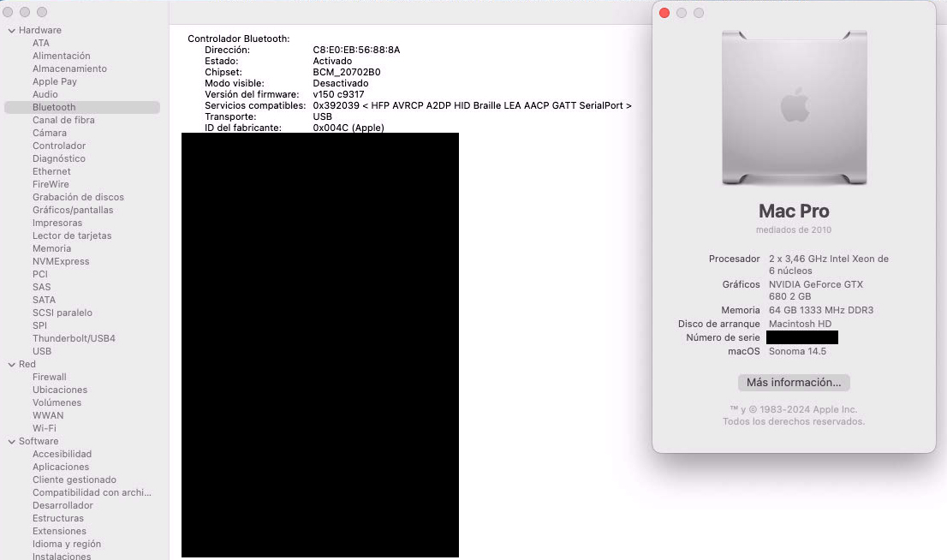The height and width of the screenshot is (560, 947).
Task: Open Extensiones software entry
Action: (x=59, y=531)
